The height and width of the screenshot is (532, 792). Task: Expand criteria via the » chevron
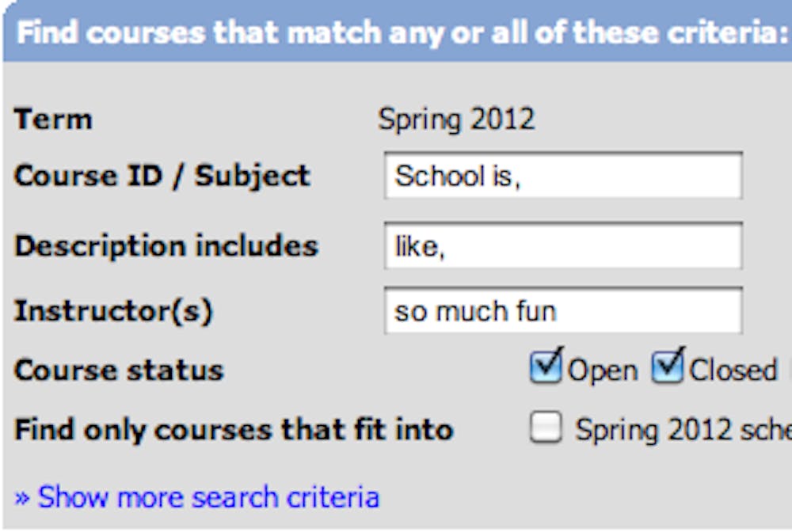[22, 498]
